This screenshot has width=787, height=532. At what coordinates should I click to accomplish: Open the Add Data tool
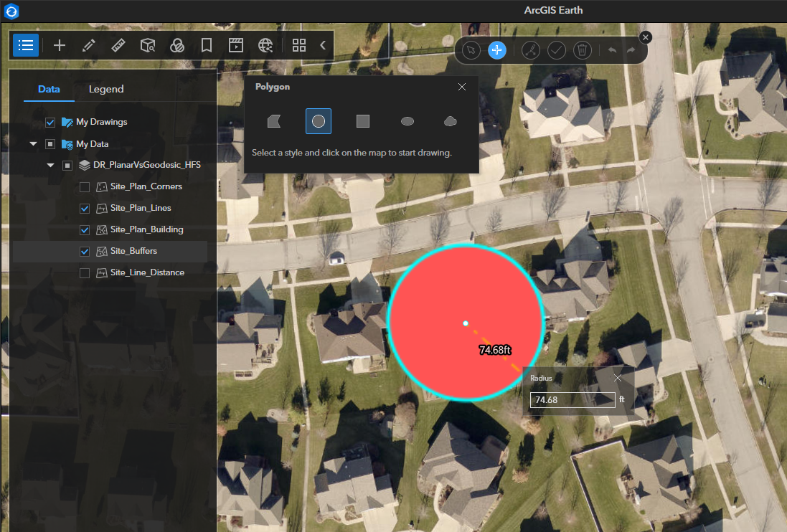(x=60, y=44)
